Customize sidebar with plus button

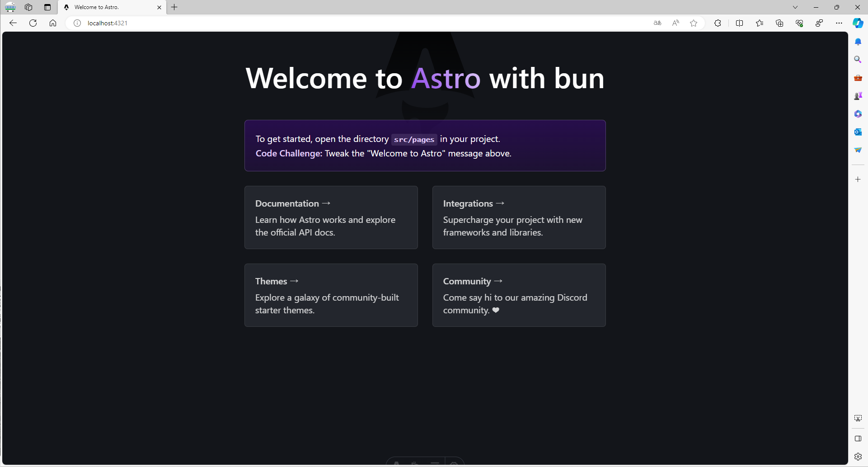coord(858,179)
